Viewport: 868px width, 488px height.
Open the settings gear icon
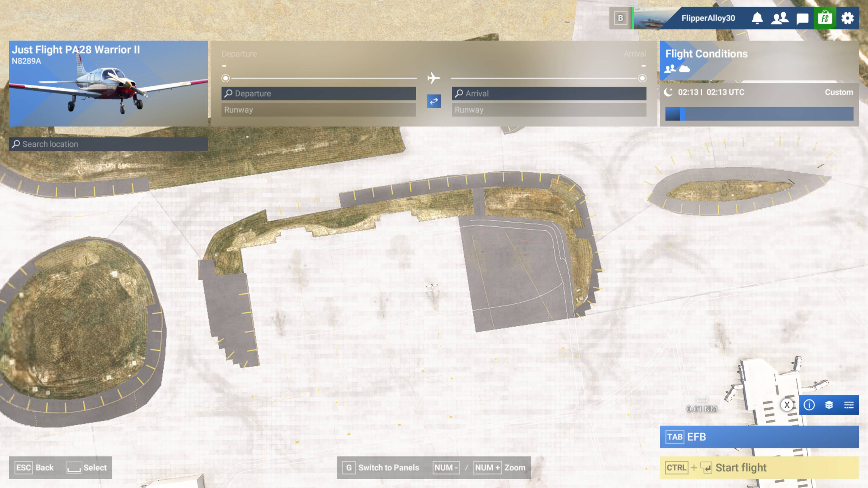point(847,18)
